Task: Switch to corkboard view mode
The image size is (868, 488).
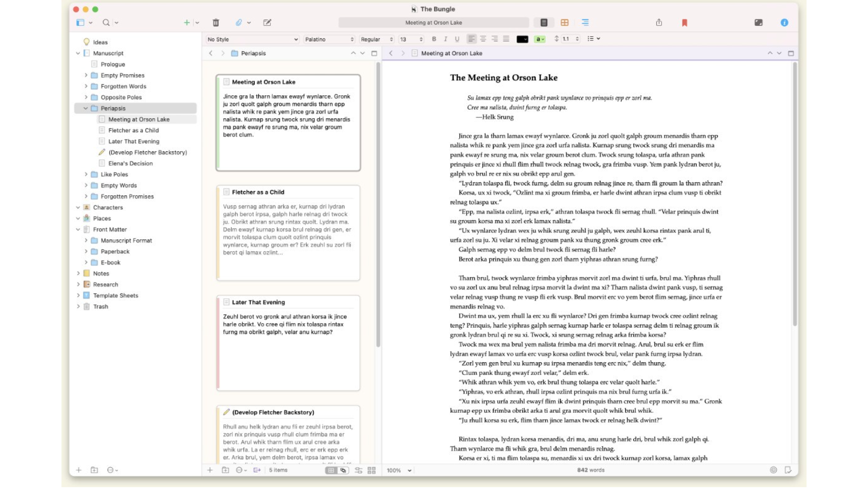Action: tap(565, 22)
